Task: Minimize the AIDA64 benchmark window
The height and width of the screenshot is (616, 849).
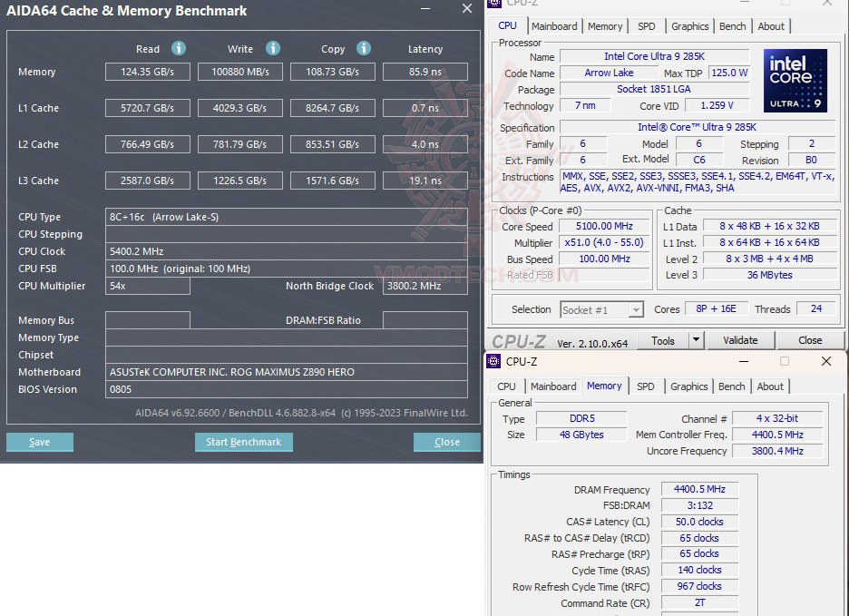Action: 425,9
